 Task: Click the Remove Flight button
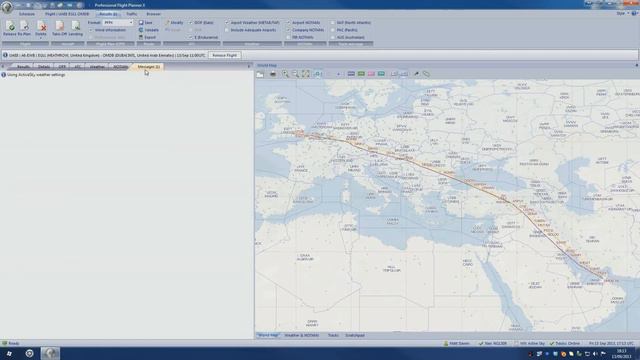click(x=224, y=55)
